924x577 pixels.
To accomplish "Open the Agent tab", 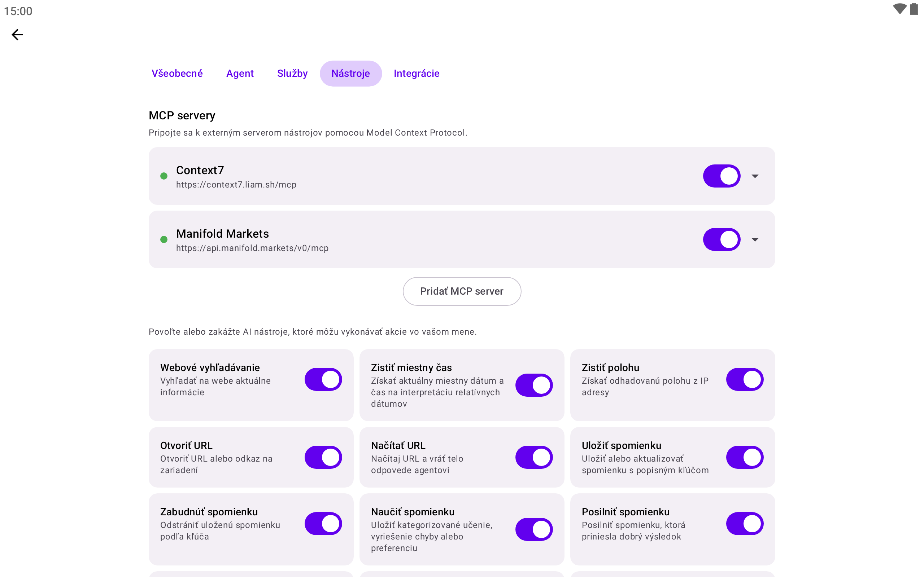I will click(x=240, y=73).
